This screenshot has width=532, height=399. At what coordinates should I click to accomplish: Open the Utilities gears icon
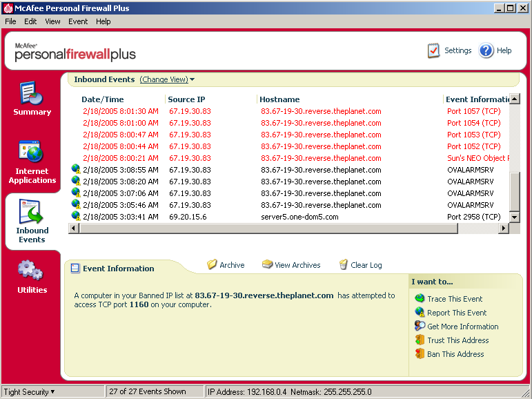[x=32, y=270]
